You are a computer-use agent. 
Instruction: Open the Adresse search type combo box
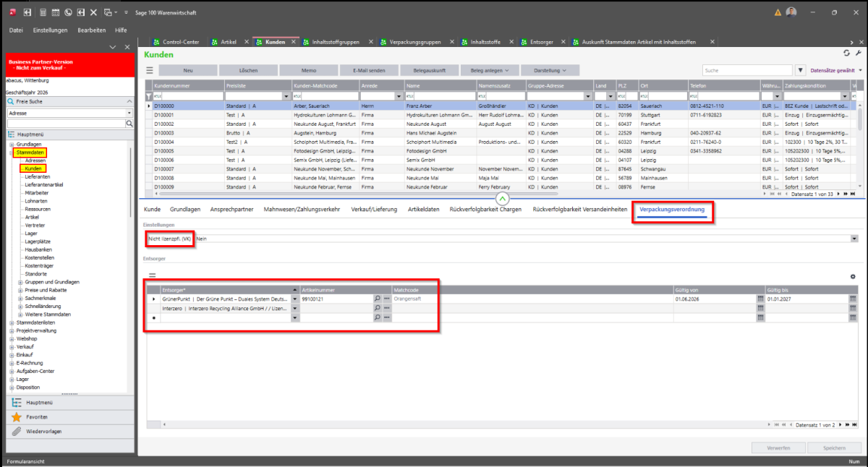click(x=69, y=113)
